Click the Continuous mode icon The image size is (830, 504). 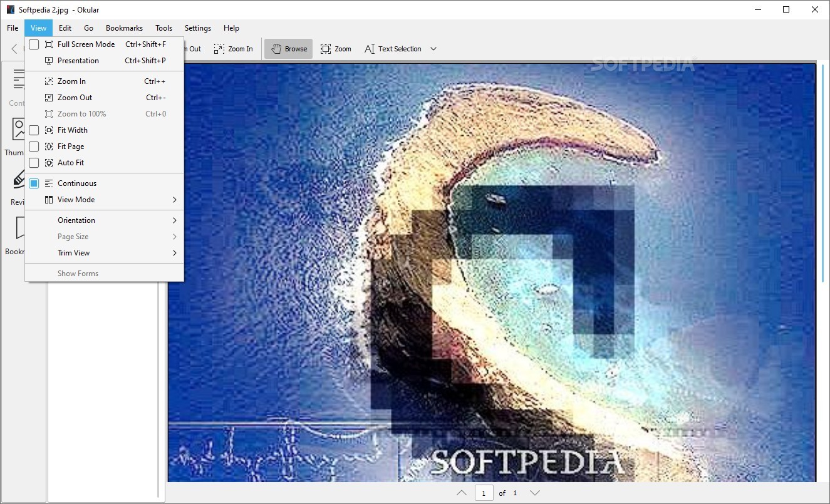click(49, 183)
